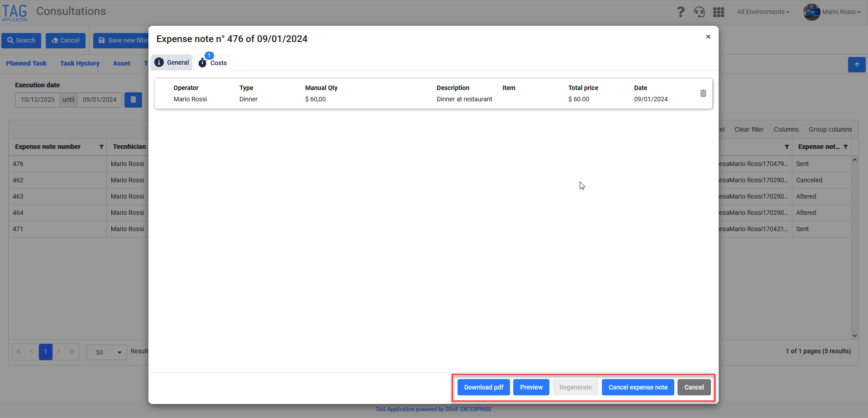Click the support headset icon

(699, 12)
